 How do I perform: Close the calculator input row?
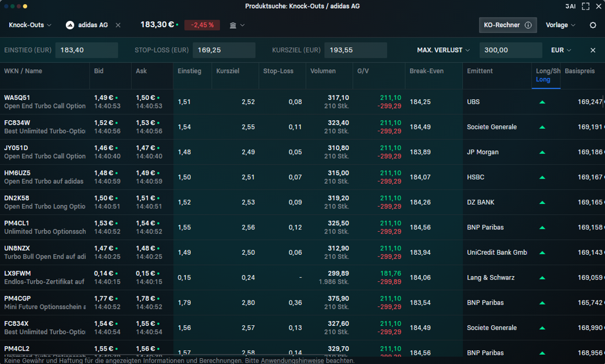click(x=593, y=50)
